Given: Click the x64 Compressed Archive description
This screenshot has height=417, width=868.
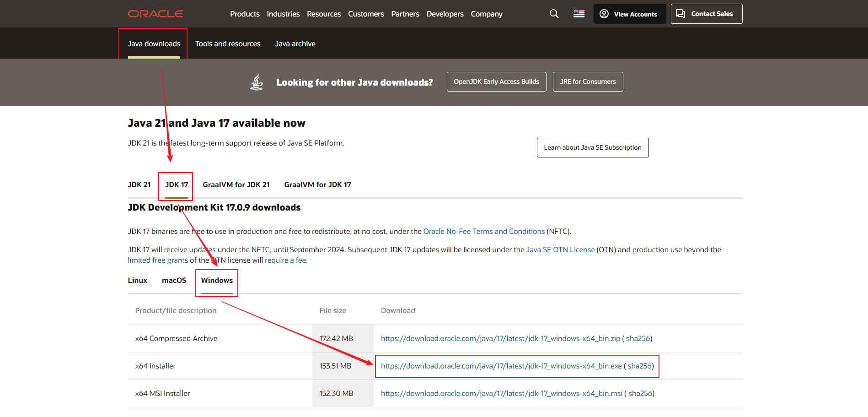Looking at the screenshot, I should pyautogui.click(x=176, y=338).
